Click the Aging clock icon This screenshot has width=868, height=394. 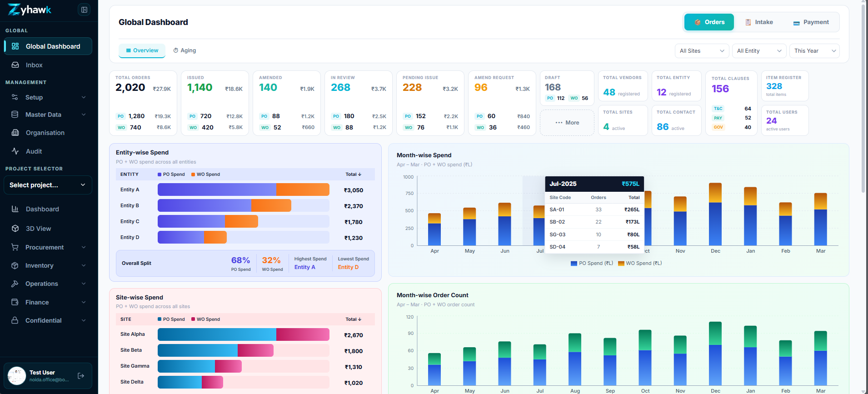click(x=176, y=50)
